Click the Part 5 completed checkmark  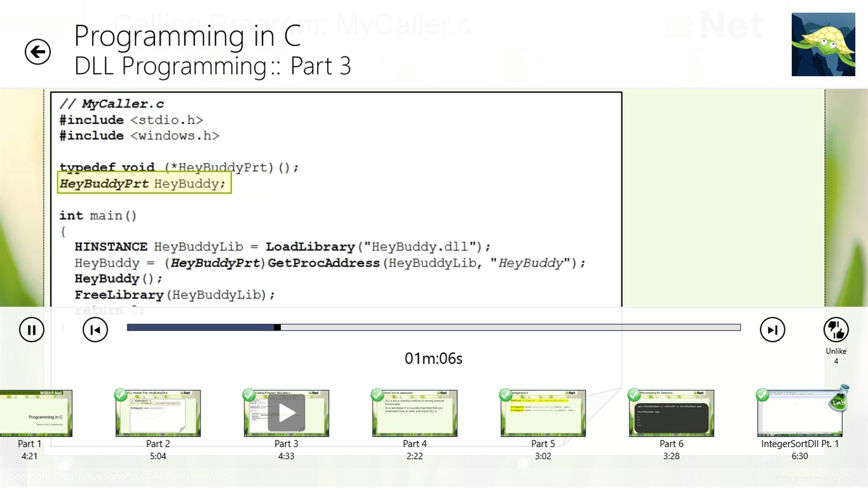[506, 395]
